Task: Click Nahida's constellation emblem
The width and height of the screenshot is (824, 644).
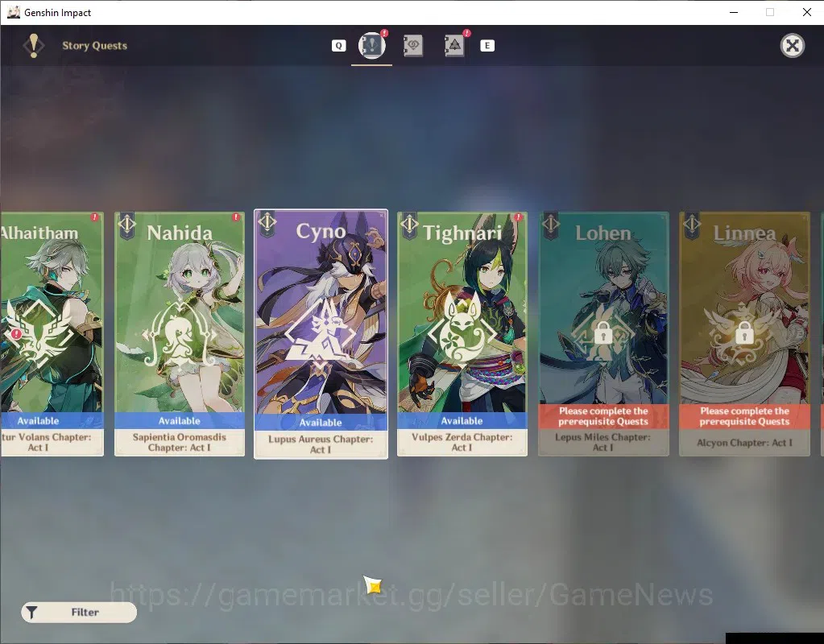Action: [x=179, y=333]
